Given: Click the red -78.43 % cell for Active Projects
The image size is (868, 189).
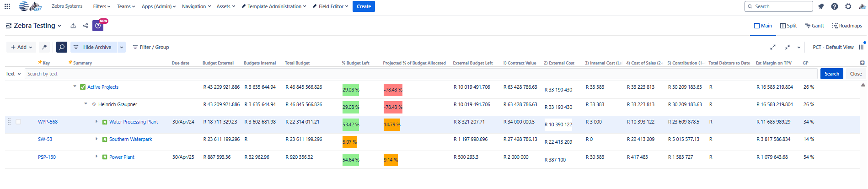Looking at the screenshot, I should point(393,90).
